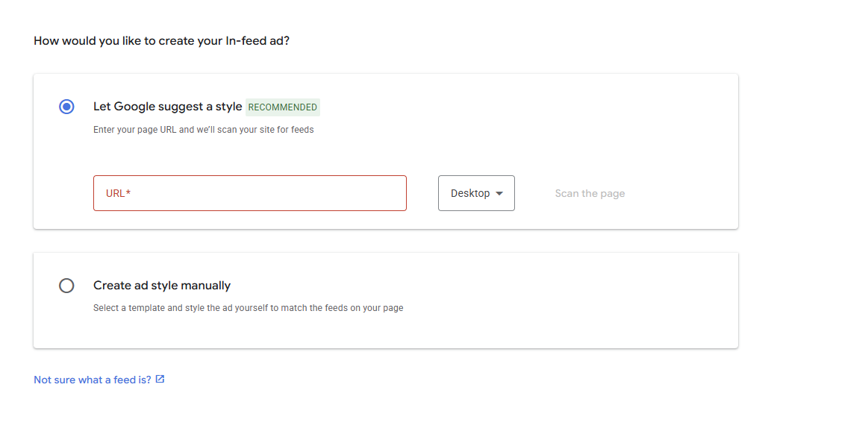This screenshot has width=868, height=443.
Task: Click the "Create ad style manually" heading text
Action: tap(162, 286)
